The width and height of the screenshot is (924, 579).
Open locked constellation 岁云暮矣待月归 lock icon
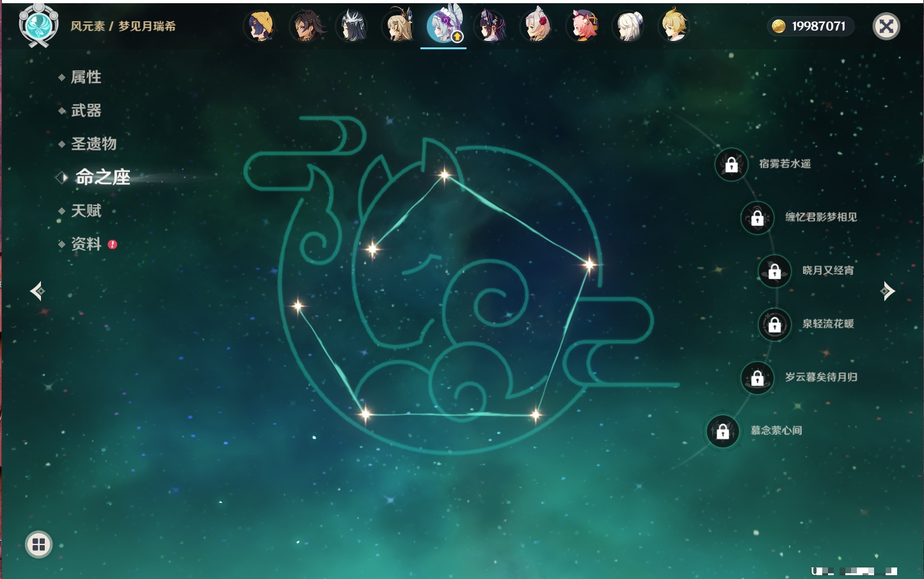tap(758, 377)
